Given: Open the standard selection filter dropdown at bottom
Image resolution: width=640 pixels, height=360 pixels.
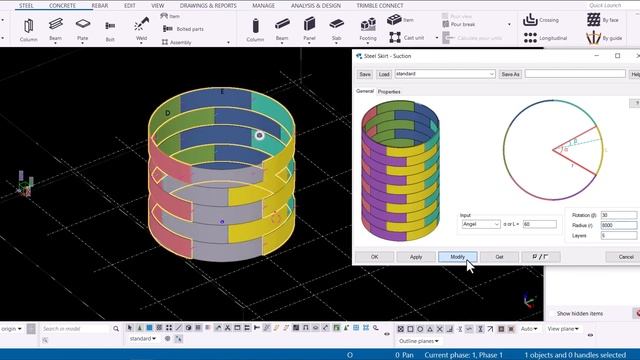Looking at the screenshot, I should coord(142,339).
